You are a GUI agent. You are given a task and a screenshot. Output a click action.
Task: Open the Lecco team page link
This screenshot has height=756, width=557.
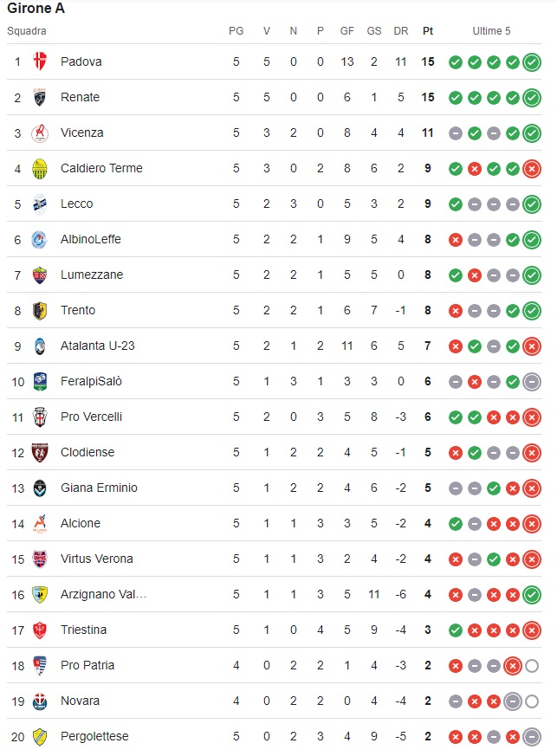click(x=77, y=204)
